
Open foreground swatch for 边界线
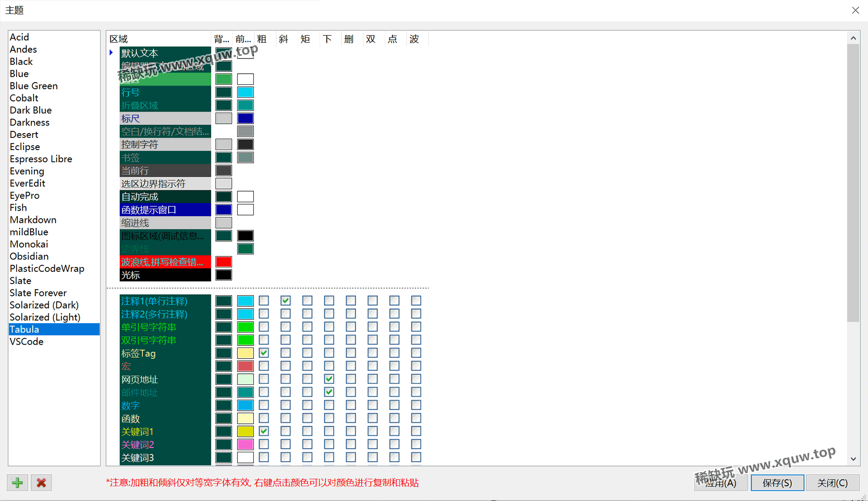[x=245, y=249]
